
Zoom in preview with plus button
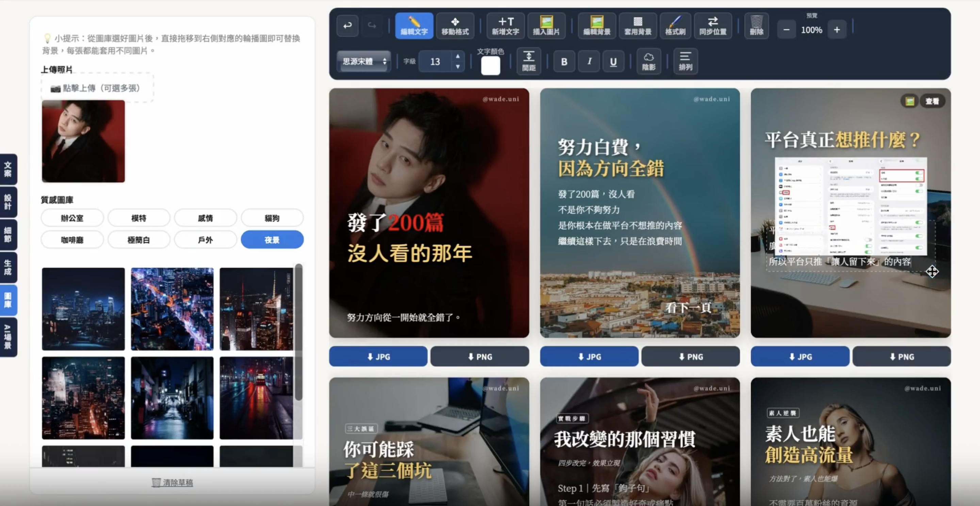[837, 30]
